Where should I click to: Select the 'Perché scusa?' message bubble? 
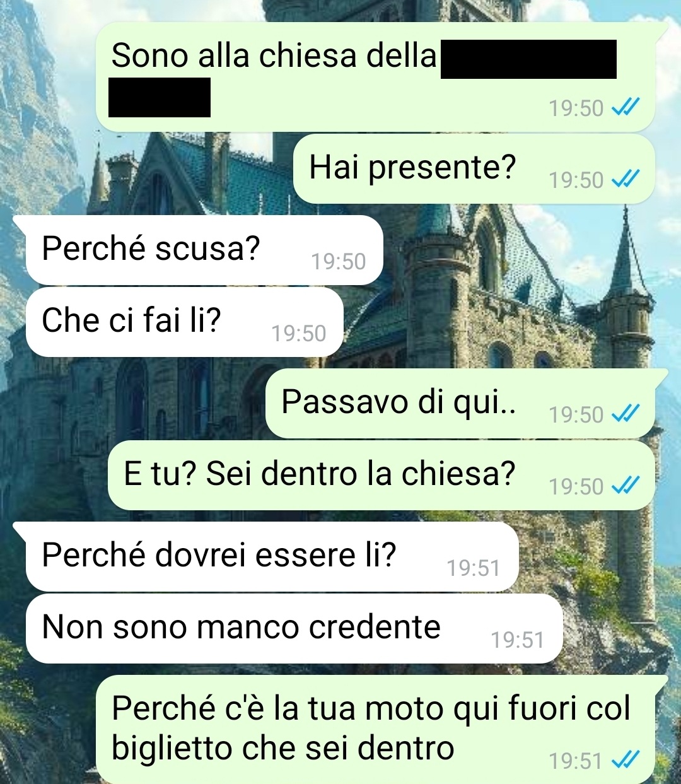point(204,250)
